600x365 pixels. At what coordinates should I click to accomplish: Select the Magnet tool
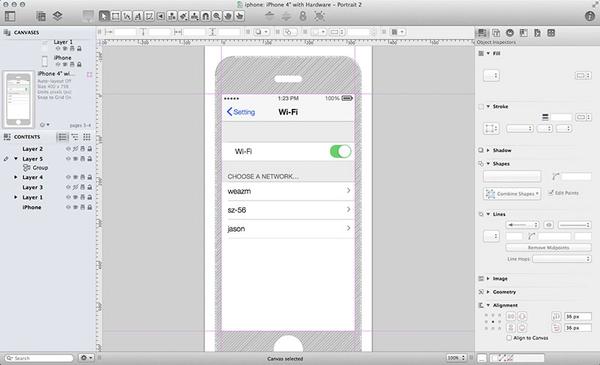point(205,16)
